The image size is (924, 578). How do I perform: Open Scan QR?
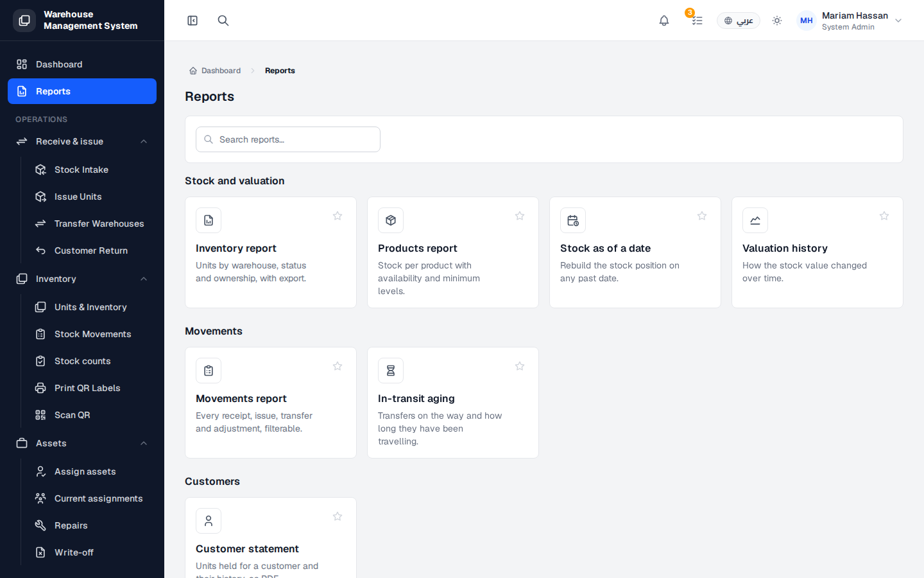91,415
